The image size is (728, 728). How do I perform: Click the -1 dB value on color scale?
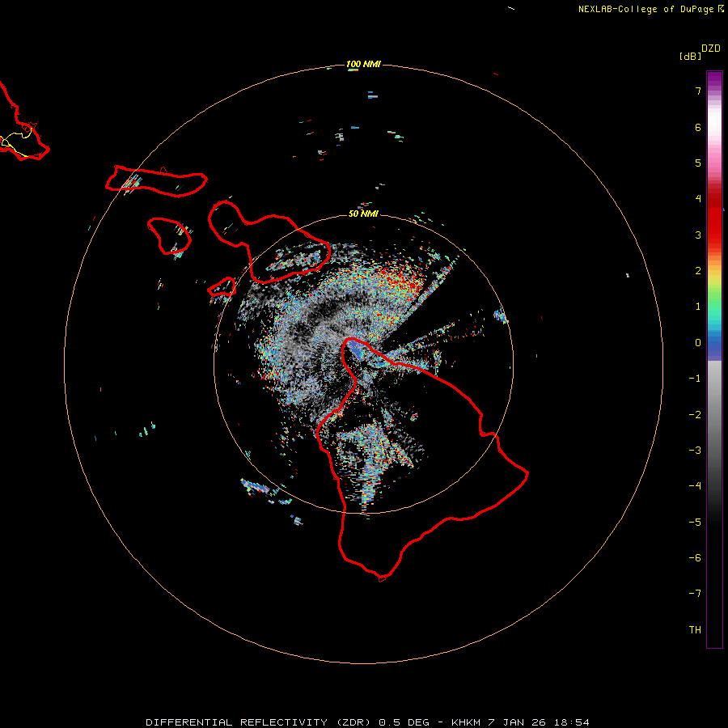point(695,379)
